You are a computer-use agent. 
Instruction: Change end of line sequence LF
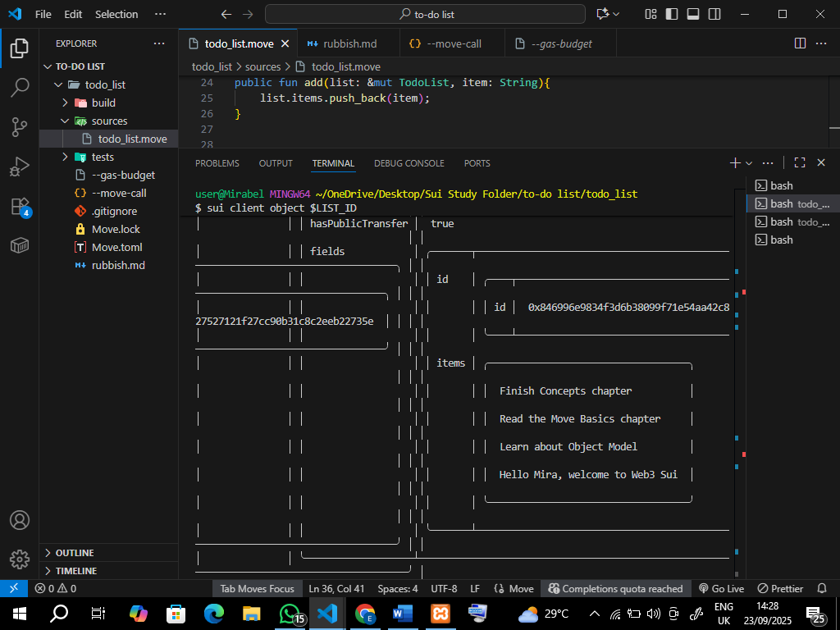coord(475,588)
